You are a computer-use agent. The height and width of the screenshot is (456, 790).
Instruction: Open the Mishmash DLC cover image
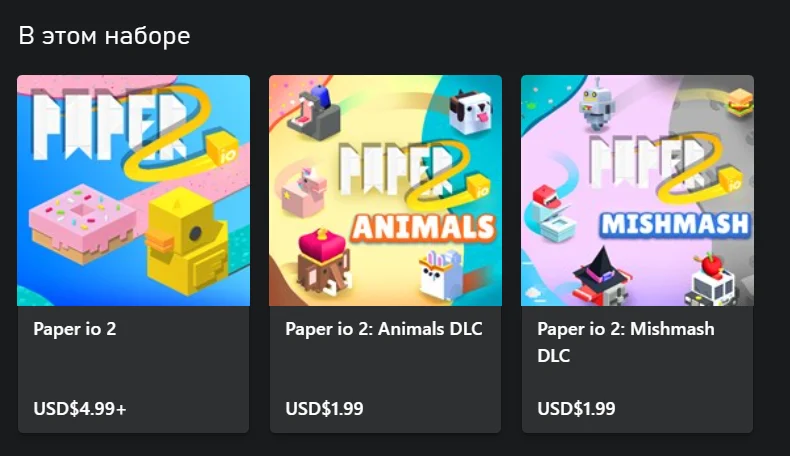point(637,190)
